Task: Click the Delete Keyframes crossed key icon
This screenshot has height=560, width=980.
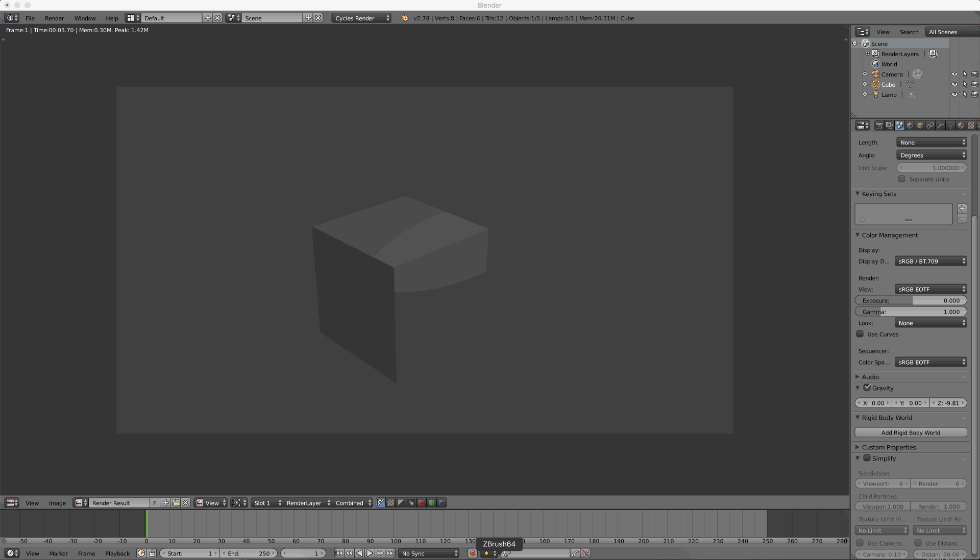Action: [585, 553]
